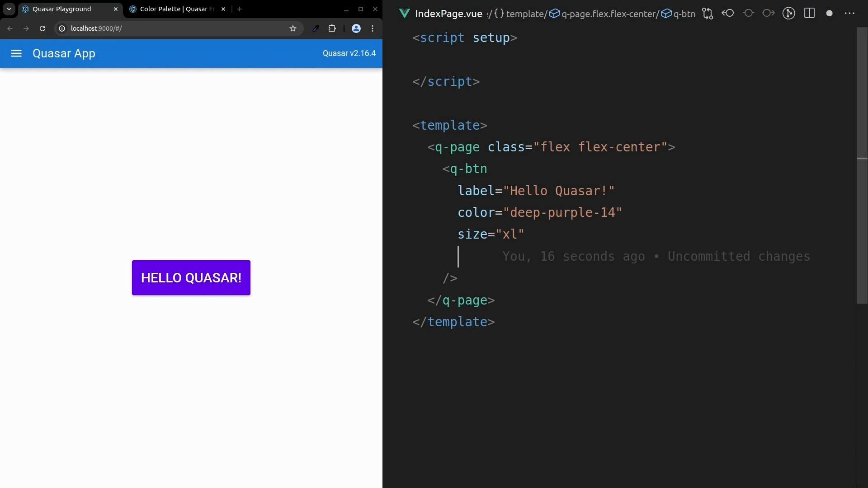The width and height of the screenshot is (868, 488).
Task: Click the "Uncommitted changes" blame annotation
Action: (739, 256)
